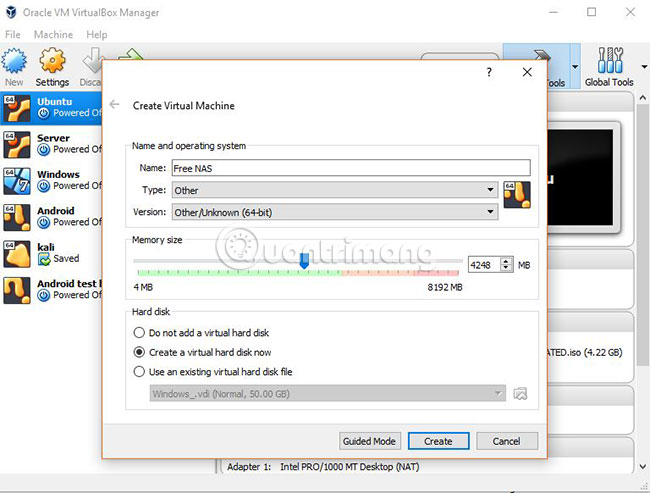The width and height of the screenshot is (650, 493).
Task: Click the Name input field
Action: (x=351, y=168)
